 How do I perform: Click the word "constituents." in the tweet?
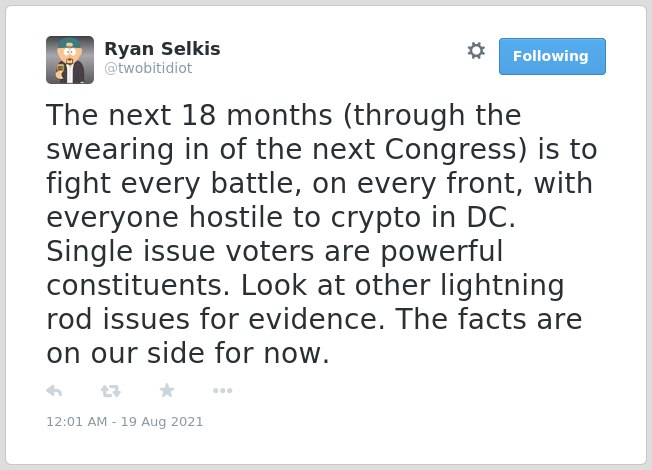[x=138, y=285]
